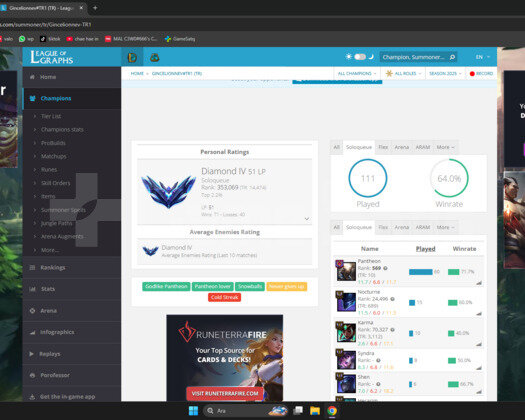Viewport: 525px width, 420px height.
Task: Open Replays in the sidebar
Action: point(72,354)
